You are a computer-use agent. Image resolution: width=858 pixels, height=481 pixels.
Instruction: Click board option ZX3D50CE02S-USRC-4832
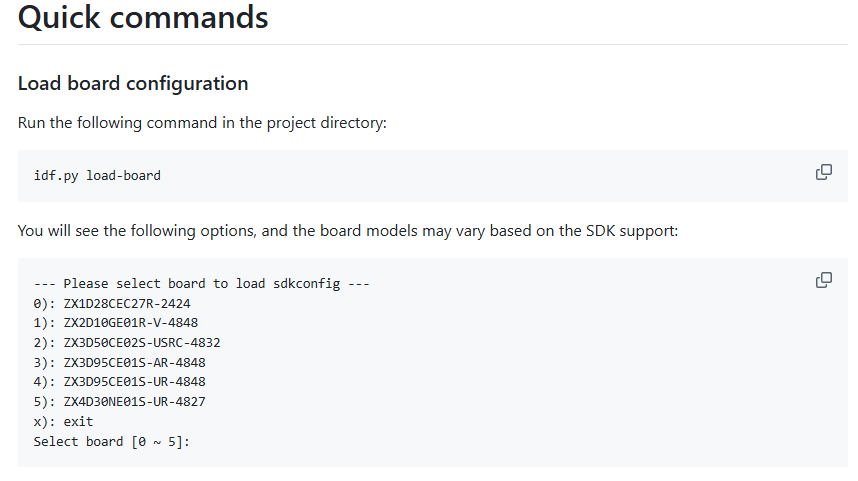coord(141,342)
